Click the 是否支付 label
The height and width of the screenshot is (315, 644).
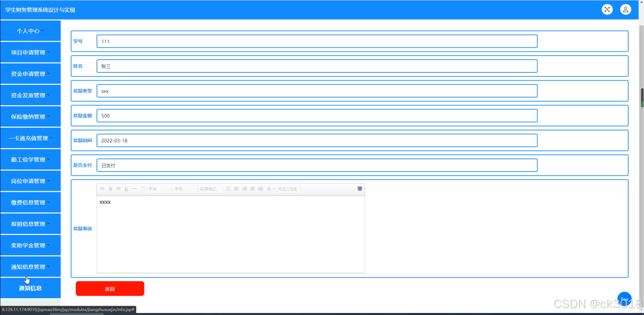(82, 165)
